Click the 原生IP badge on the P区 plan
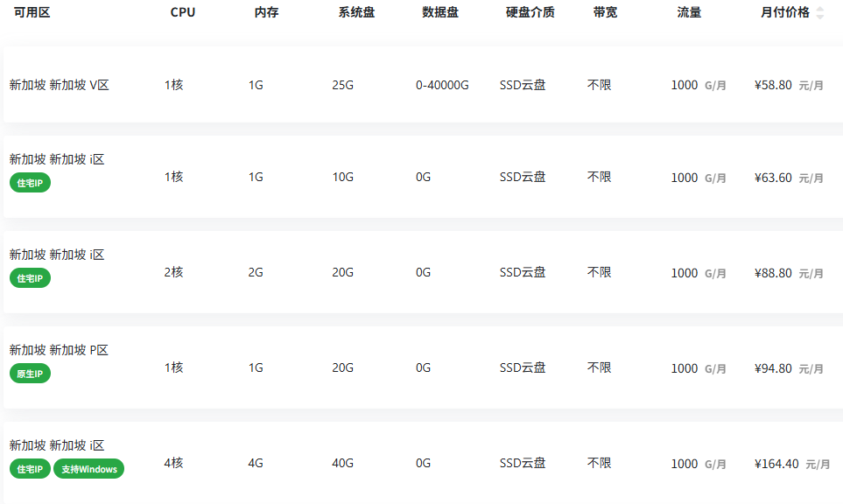The image size is (843, 504). (x=31, y=374)
